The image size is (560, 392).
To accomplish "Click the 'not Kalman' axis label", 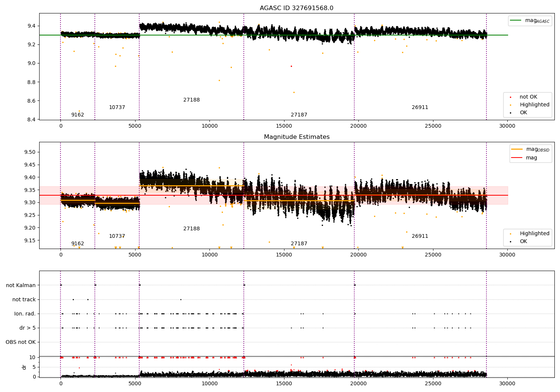I will 21,286.
